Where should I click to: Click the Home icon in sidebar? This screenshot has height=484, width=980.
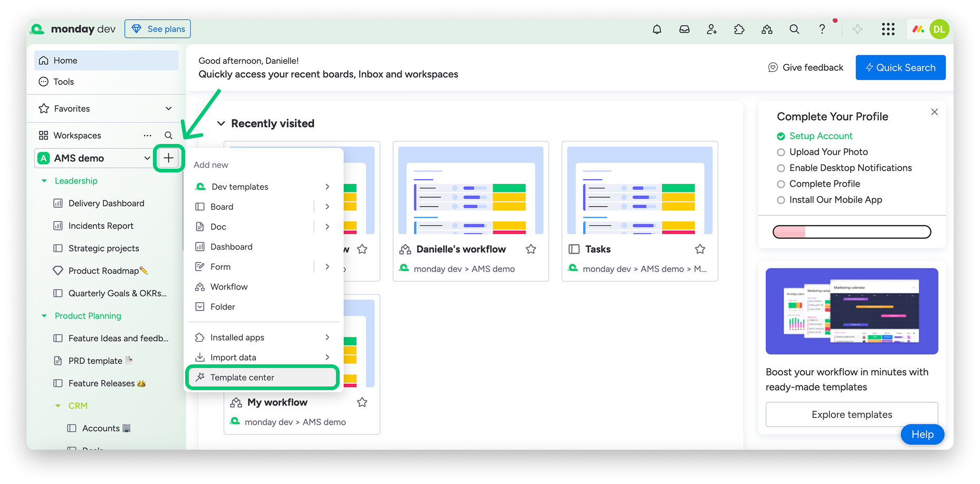point(44,61)
